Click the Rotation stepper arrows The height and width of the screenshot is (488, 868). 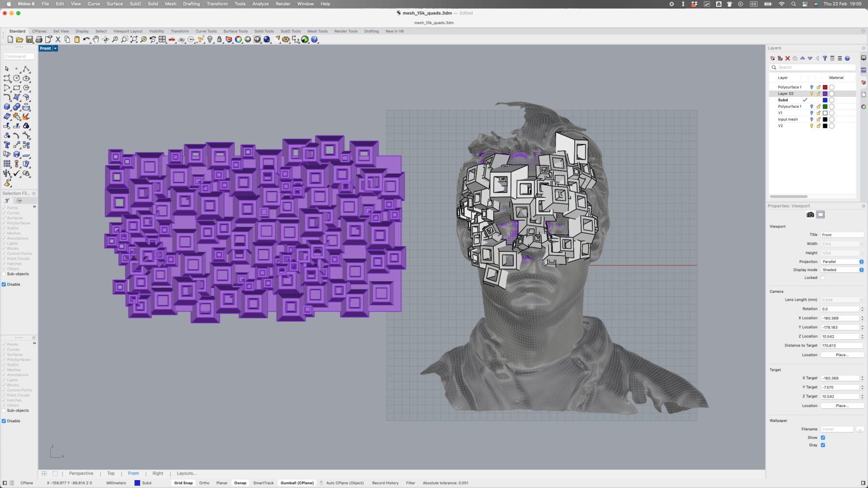point(862,309)
